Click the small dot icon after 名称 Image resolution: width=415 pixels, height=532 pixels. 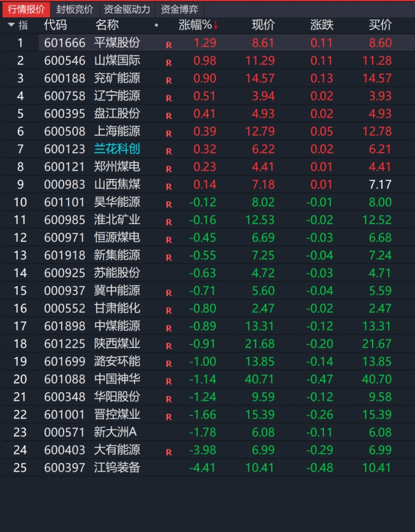tap(156, 25)
